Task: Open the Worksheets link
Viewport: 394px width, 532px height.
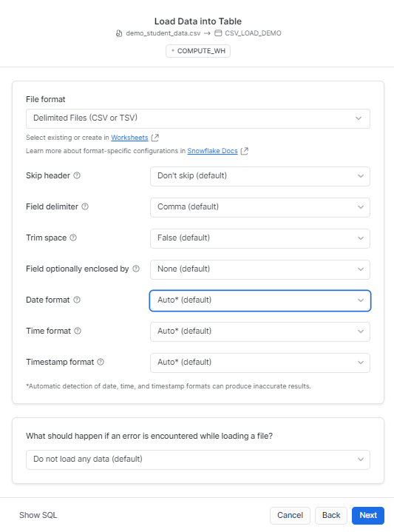Action: (x=129, y=138)
